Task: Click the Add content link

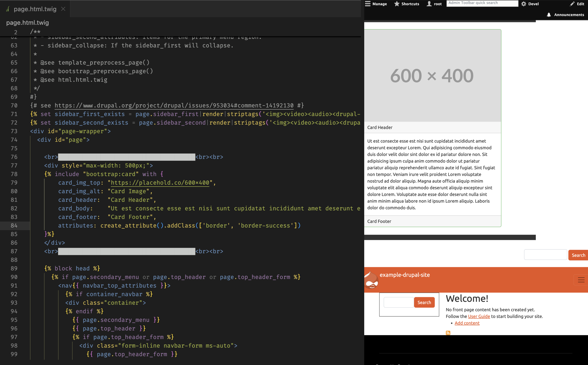Action: click(x=467, y=323)
